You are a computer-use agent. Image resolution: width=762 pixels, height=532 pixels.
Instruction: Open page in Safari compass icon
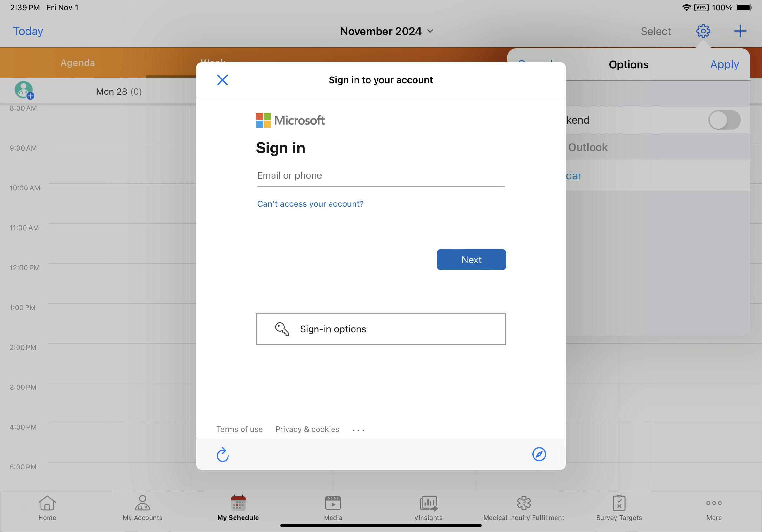[539, 454]
